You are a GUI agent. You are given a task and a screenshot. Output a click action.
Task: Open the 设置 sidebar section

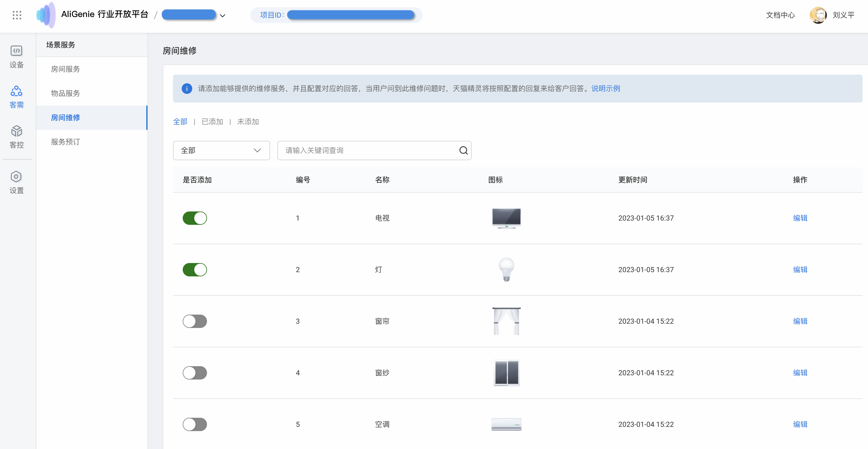[16, 183]
